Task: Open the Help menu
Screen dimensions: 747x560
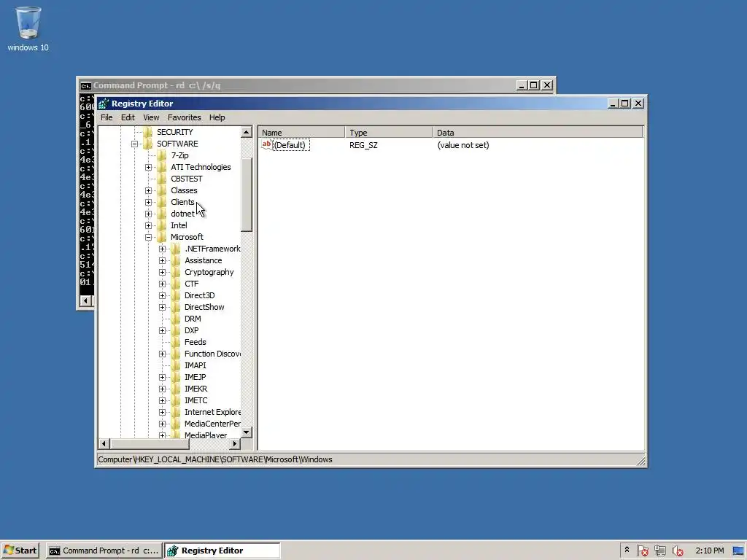Action: tap(217, 117)
